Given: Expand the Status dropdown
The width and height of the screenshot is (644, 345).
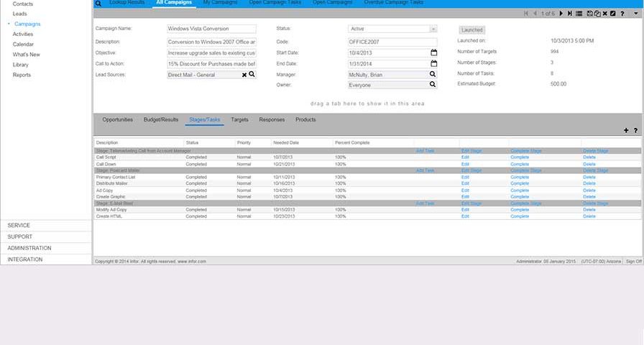Looking at the screenshot, I should [x=433, y=29].
